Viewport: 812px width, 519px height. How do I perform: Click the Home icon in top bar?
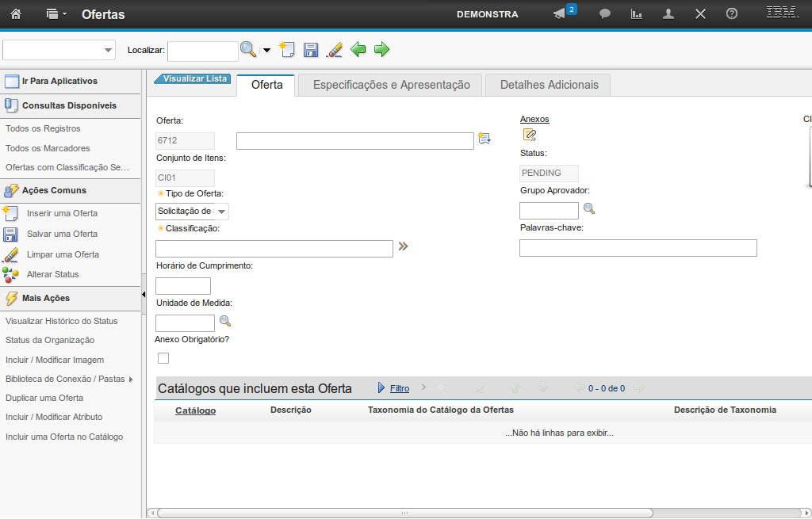[x=15, y=14]
